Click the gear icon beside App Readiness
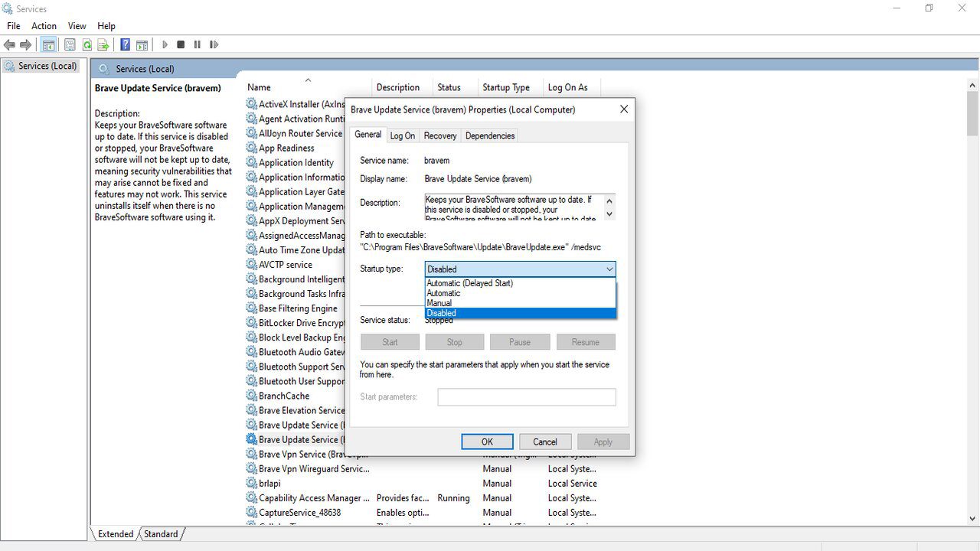Screen dimensions: 980x551 tap(251, 148)
